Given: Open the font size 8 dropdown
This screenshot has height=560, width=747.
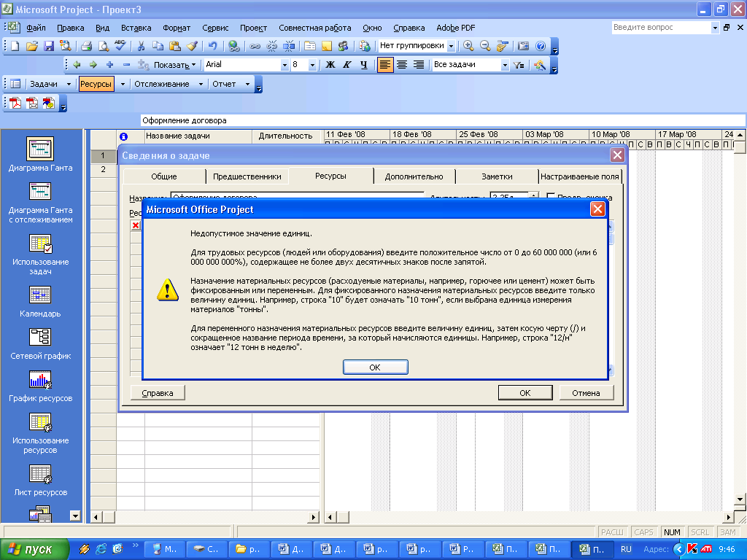Looking at the screenshot, I should click(312, 65).
